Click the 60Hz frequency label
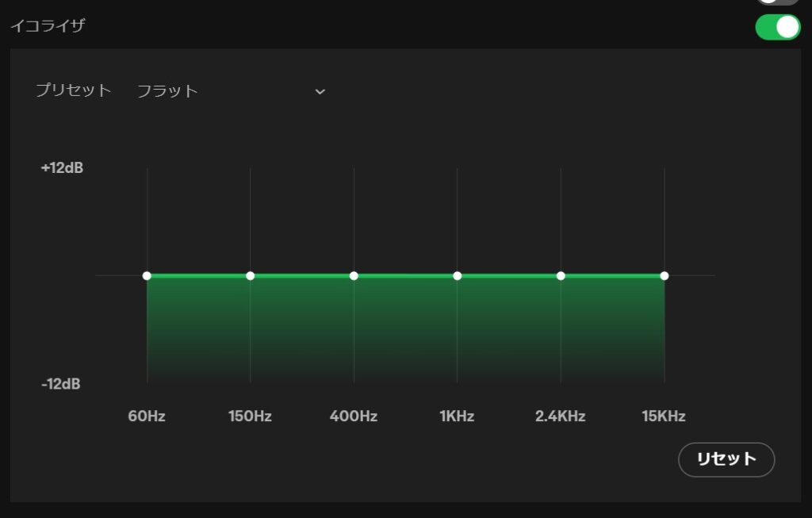The width and height of the screenshot is (812, 518). (x=147, y=416)
